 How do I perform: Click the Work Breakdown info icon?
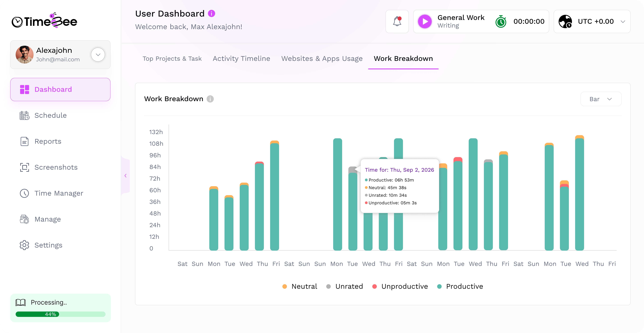tap(210, 99)
